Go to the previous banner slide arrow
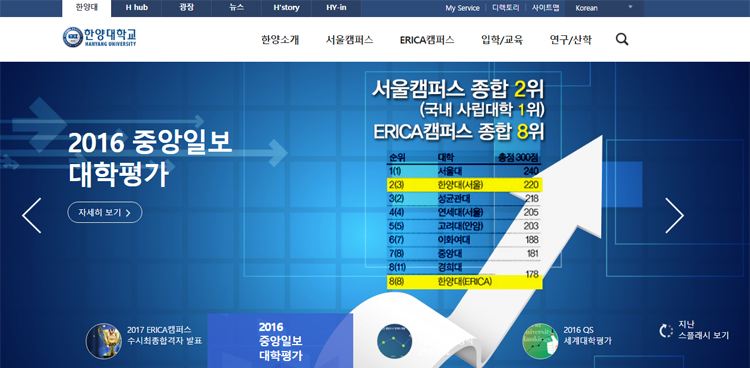Screen dimensions: 750x368 coord(32,215)
